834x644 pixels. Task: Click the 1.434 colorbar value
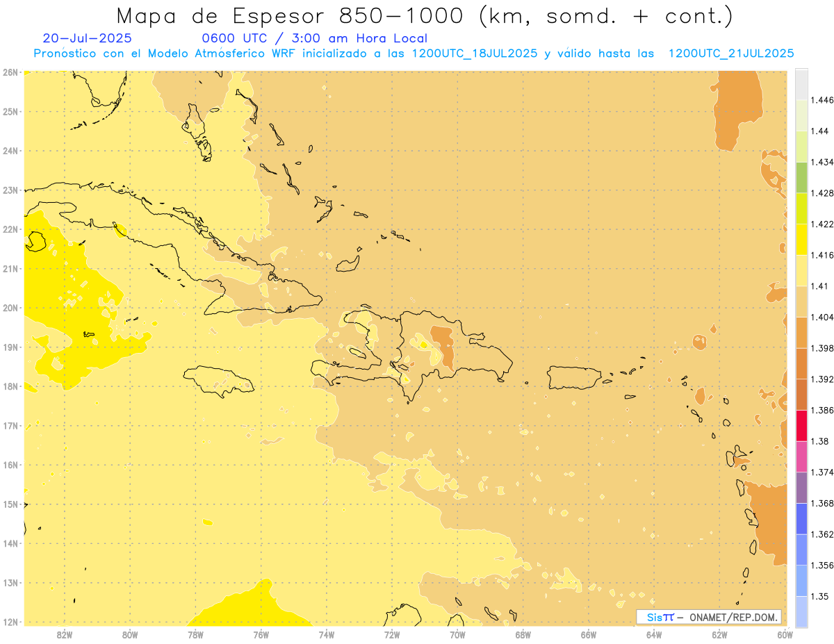[x=822, y=162]
